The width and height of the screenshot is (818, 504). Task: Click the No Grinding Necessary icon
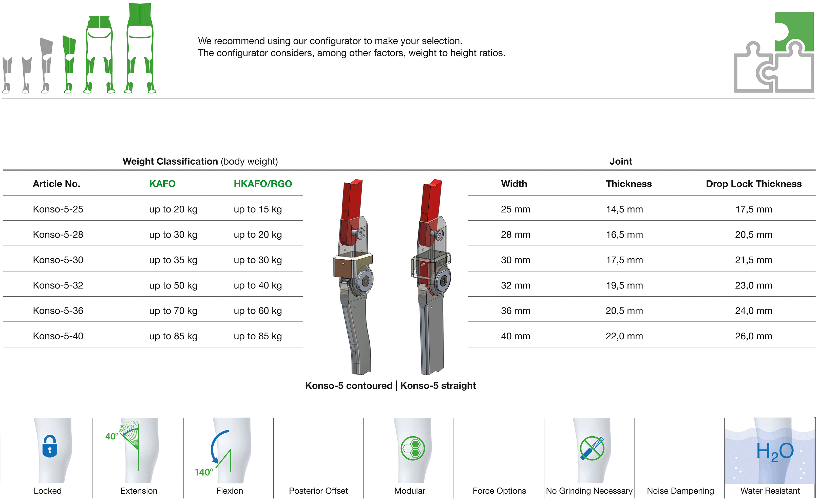click(592, 448)
